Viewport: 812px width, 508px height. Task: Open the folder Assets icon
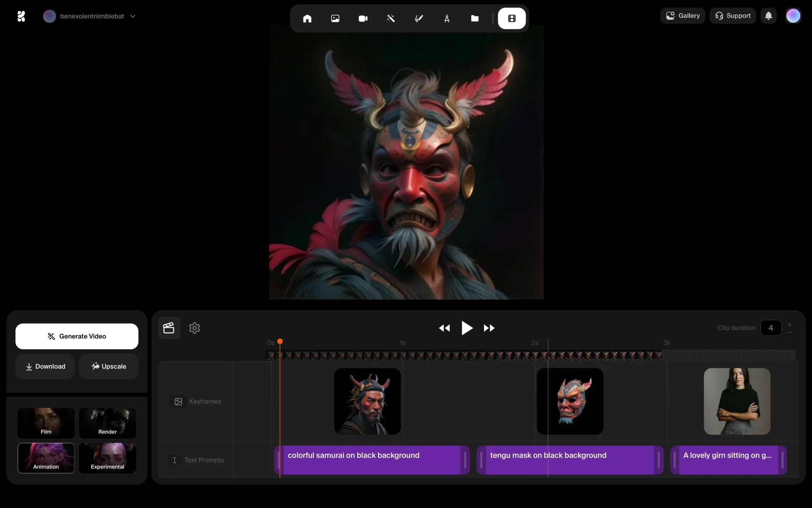pyautogui.click(x=475, y=19)
